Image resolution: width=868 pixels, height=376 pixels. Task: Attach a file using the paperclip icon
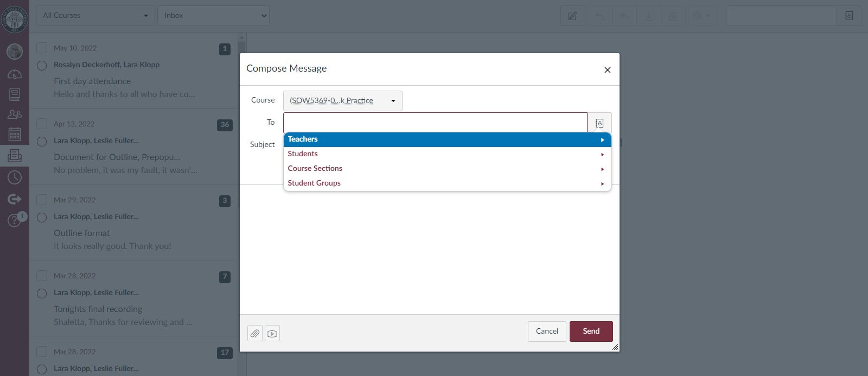(255, 333)
